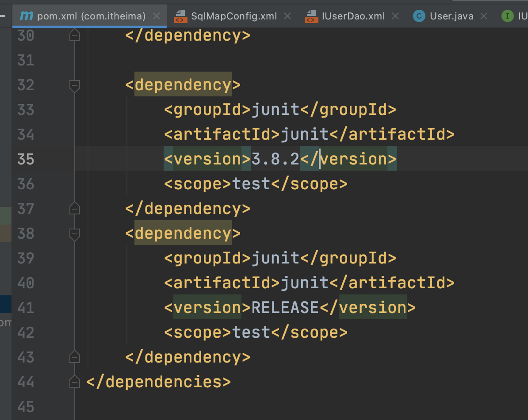This screenshot has height=420, width=528.
Task: Click the closing dependency tag on line 37
Action: (x=187, y=209)
